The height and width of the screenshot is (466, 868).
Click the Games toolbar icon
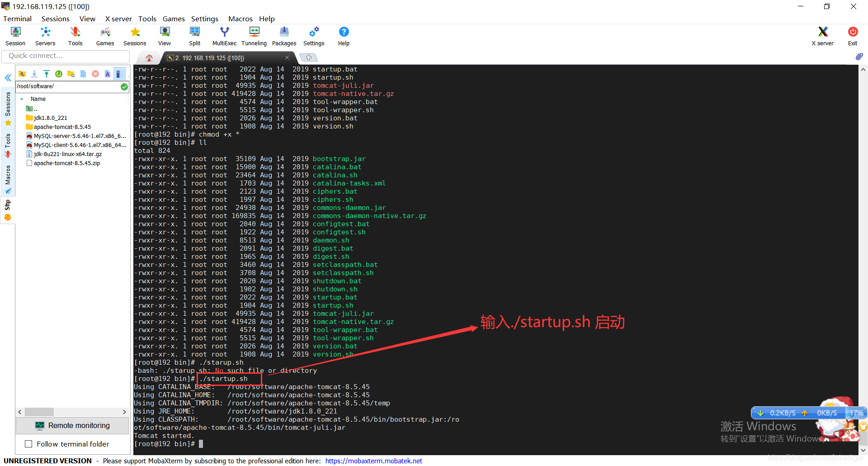[105, 36]
